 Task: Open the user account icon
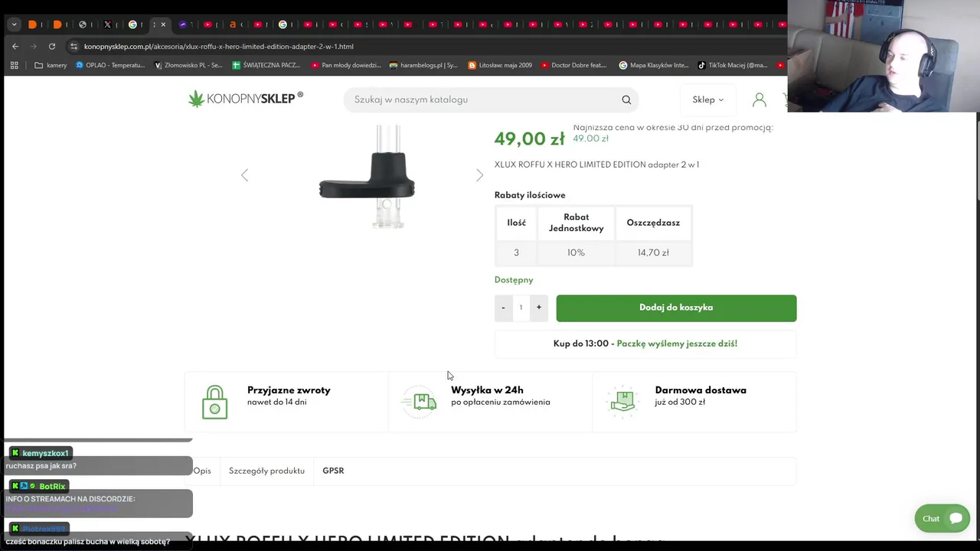759,99
